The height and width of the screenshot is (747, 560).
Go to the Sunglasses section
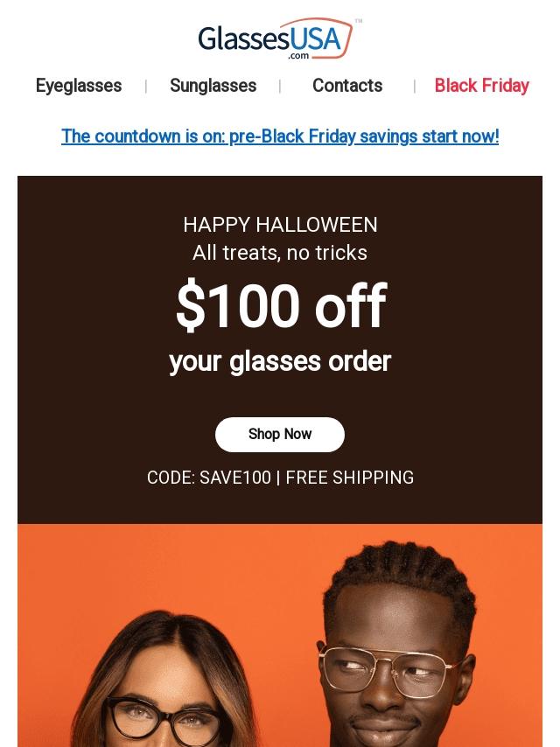pyautogui.click(x=213, y=86)
